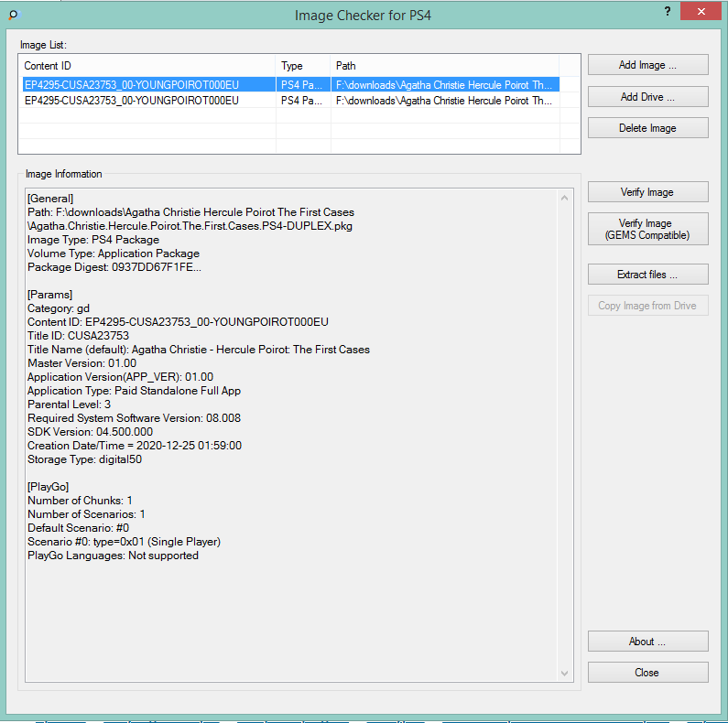Click the Title ID: CUSA23753 line
Image resolution: width=728 pixels, height=723 pixels.
coord(78,336)
